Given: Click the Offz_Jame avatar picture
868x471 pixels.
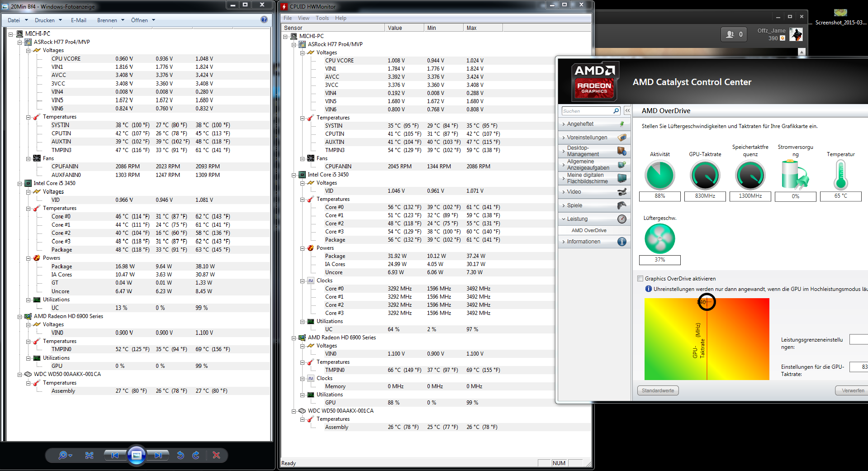Looking at the screenshot, I should pos(796,34).
